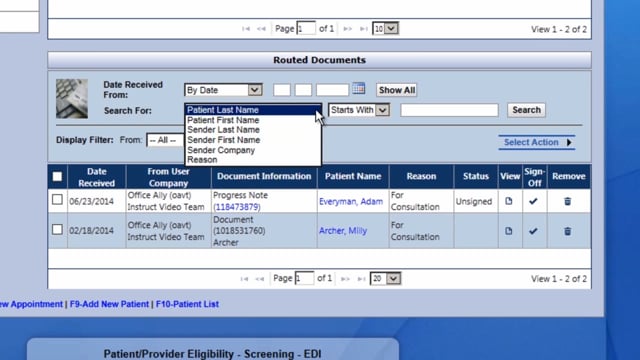This screenshot has height=360, width=640.
Task: Choose Sender Last Name option
Action: (253, 130)
